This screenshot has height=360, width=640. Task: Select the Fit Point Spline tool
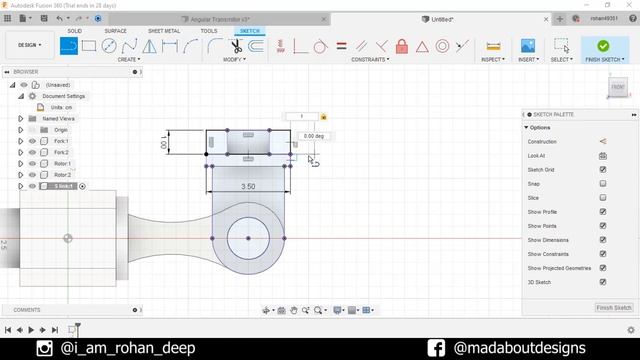[x=129, y=46]
